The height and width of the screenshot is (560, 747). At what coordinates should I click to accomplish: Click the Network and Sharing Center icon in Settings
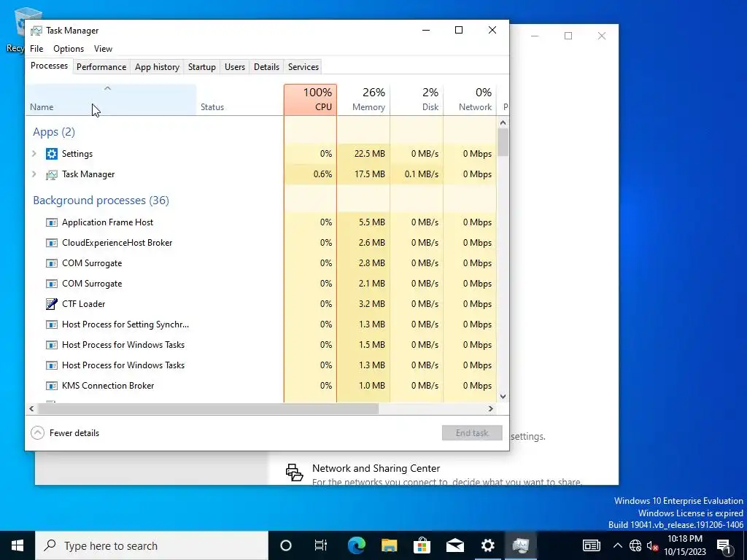(295, 472)
